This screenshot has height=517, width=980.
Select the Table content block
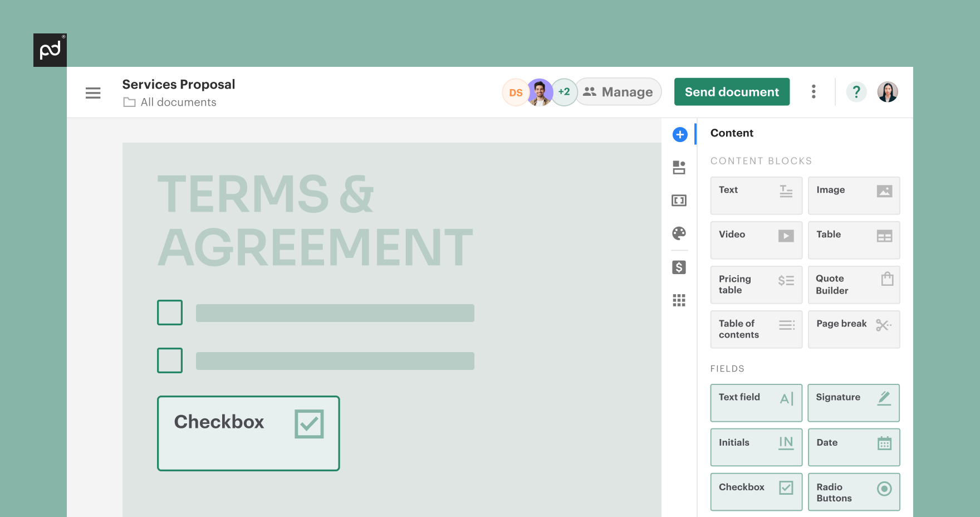click(854, 240)
